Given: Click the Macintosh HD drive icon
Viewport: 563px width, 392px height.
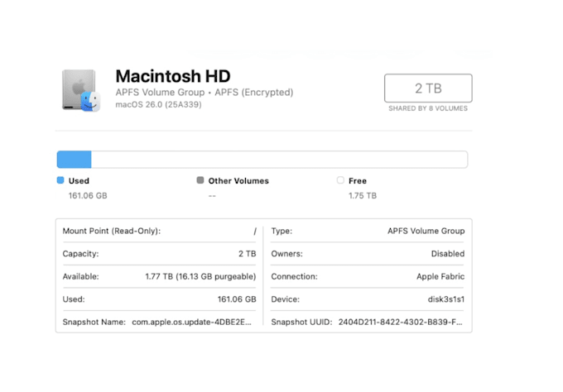Looking at the screenshot, I should point(81,90).
